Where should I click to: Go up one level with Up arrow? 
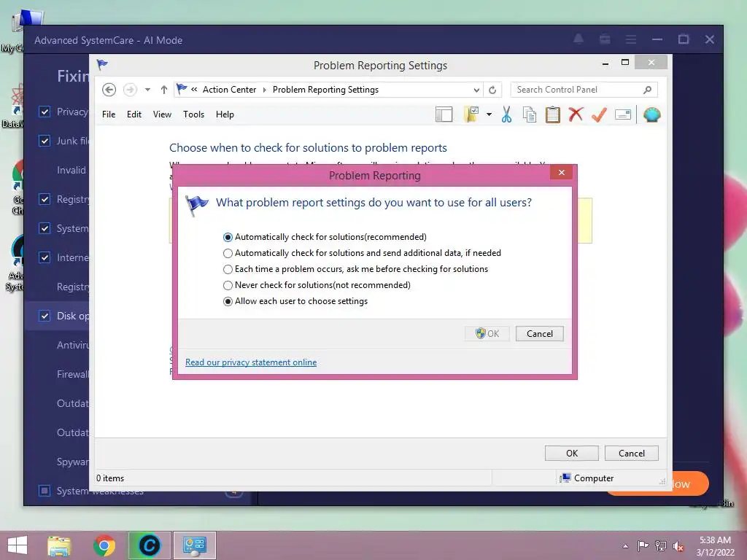coord(164,90)
